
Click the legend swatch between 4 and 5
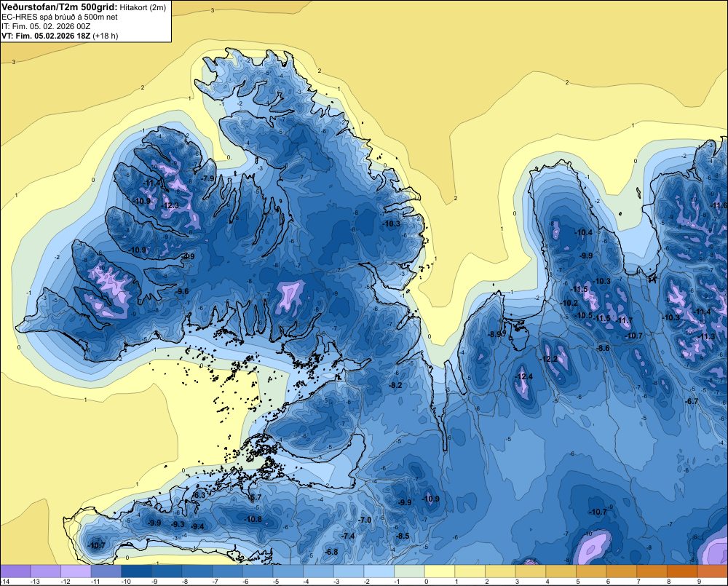coord(561,571)
